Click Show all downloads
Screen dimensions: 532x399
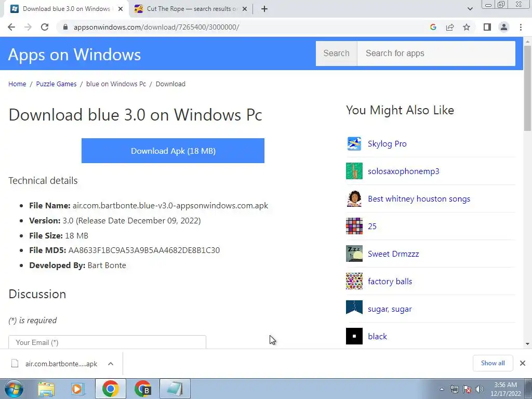pyautogui.click(x=493, y=363)
